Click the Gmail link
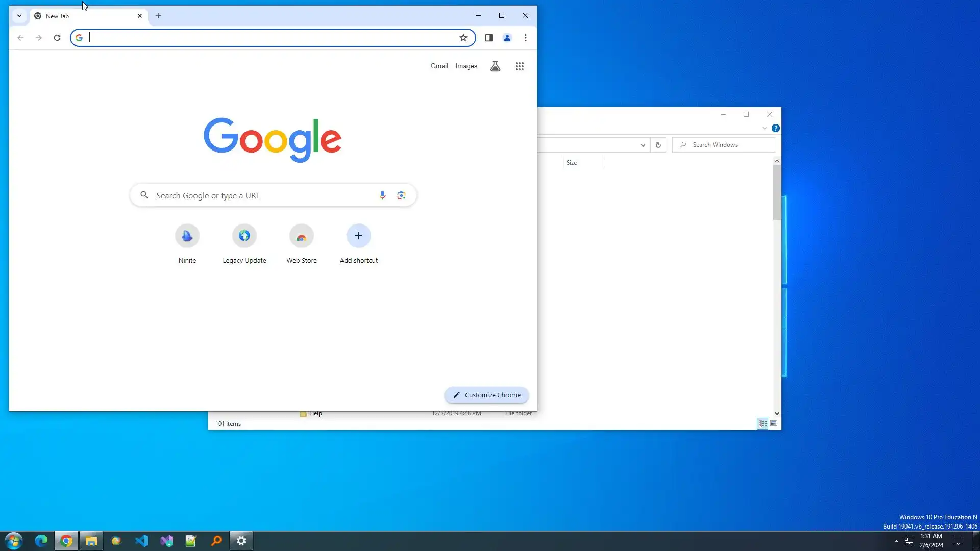The height and width of the screenshot is (551, 980). [x=439, y=66]
